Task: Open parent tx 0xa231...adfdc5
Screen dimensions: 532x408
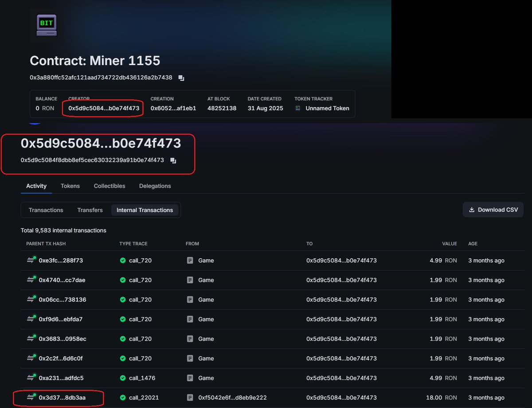Action: coord(61,378)
